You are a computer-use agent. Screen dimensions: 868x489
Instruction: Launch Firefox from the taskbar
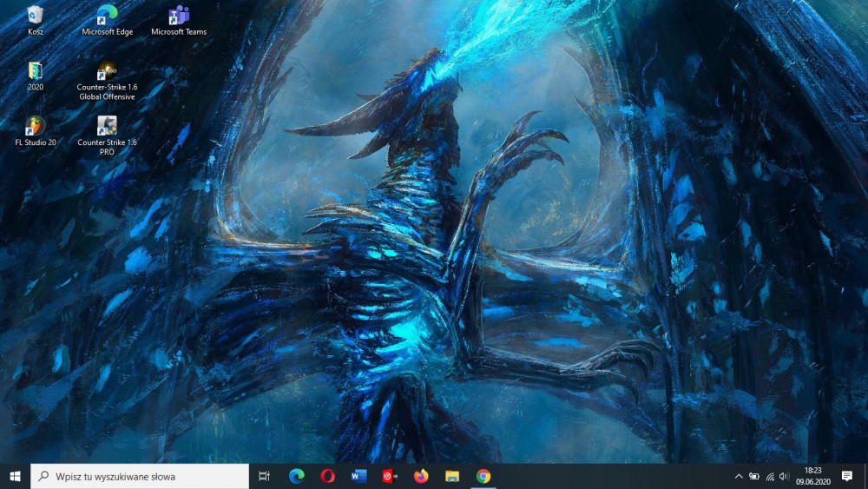point(421,476)
